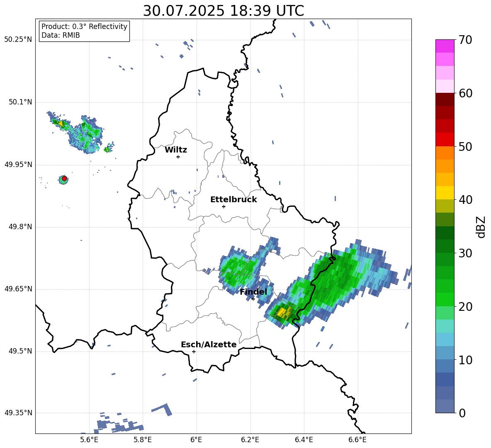Click the 6.4°E longitude label

point(304,440)
